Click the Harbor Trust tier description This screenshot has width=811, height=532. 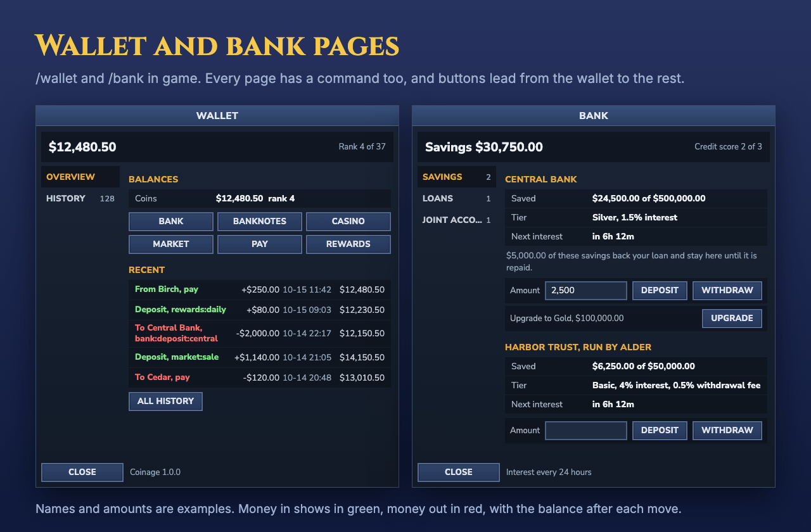[x=677, y=386]
